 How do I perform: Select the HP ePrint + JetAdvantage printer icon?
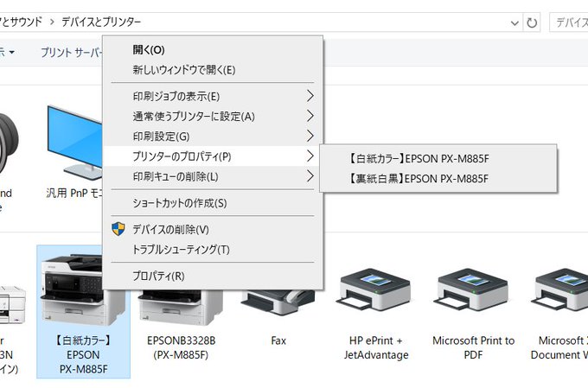tap(375, 289)
